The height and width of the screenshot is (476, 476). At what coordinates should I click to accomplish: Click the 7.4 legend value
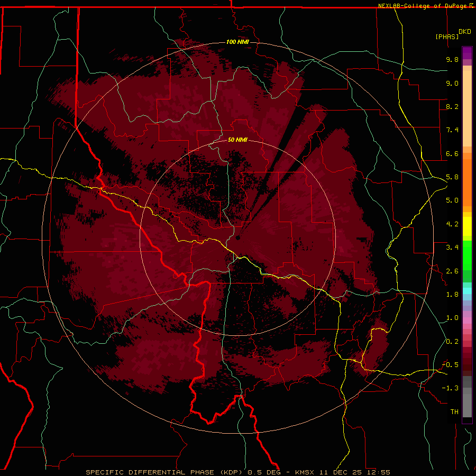452,130
